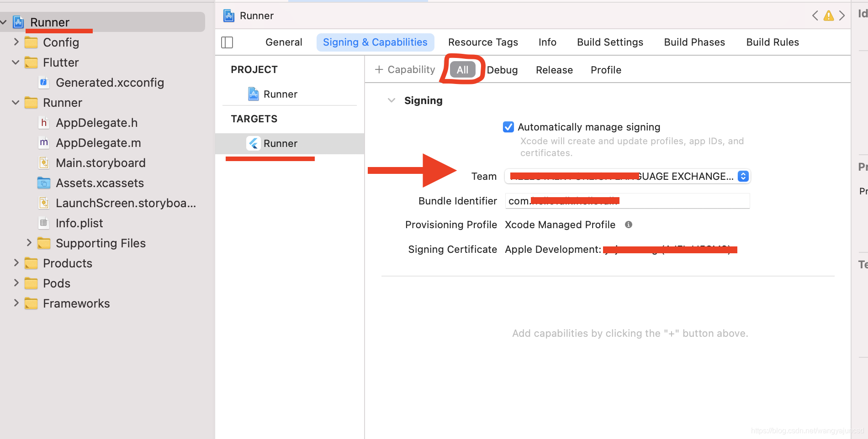
Task: Collapse the Signing section
Action: tap(392, 100)
